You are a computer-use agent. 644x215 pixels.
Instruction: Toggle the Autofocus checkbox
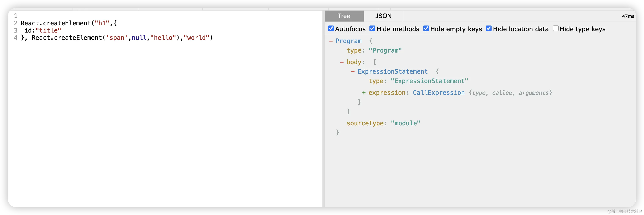pyautogui.click(x=331, y=29)
